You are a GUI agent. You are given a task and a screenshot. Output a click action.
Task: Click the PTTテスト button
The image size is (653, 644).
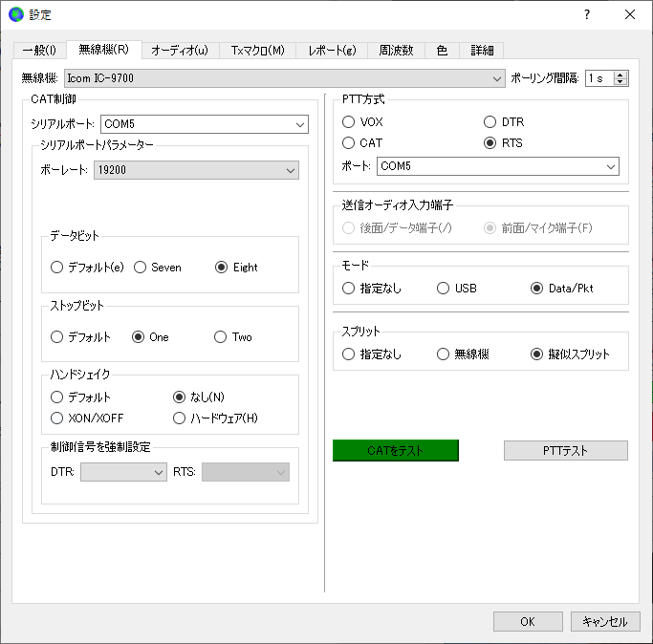pos(566,450)
